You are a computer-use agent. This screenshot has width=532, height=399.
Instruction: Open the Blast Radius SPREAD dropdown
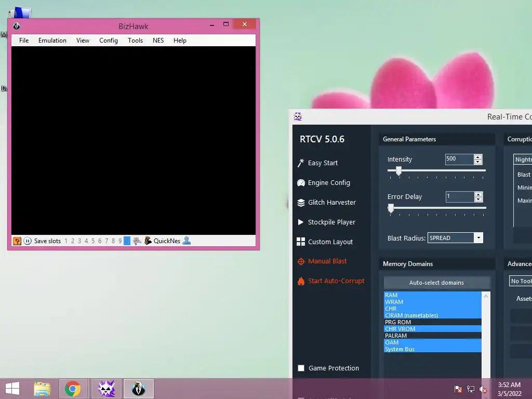tap(455, 238)
